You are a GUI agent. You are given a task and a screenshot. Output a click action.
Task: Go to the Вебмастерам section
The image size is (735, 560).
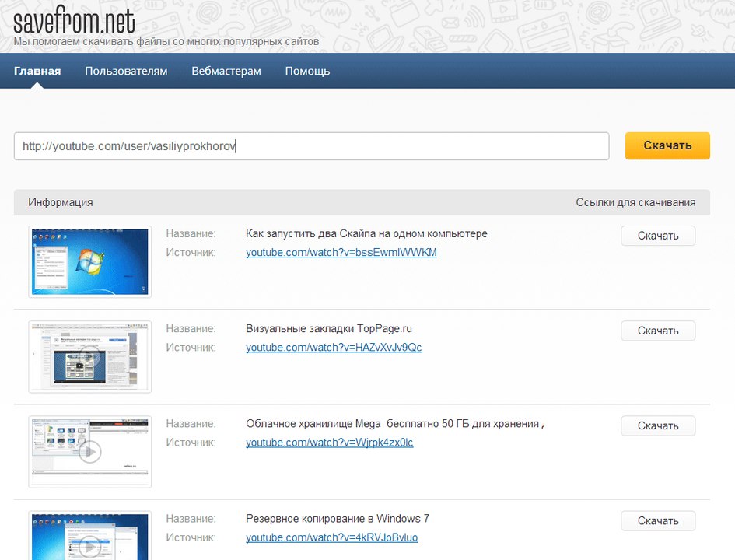coord(226,72)
